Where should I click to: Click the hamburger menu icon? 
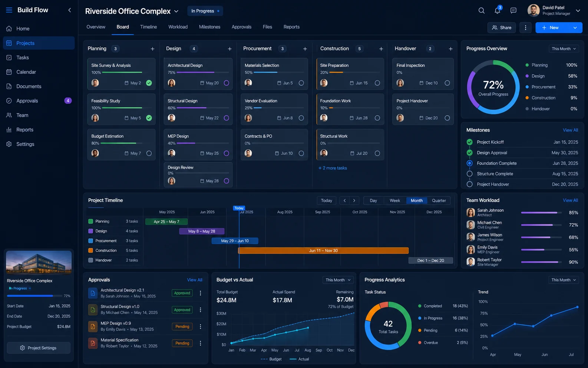9,10
